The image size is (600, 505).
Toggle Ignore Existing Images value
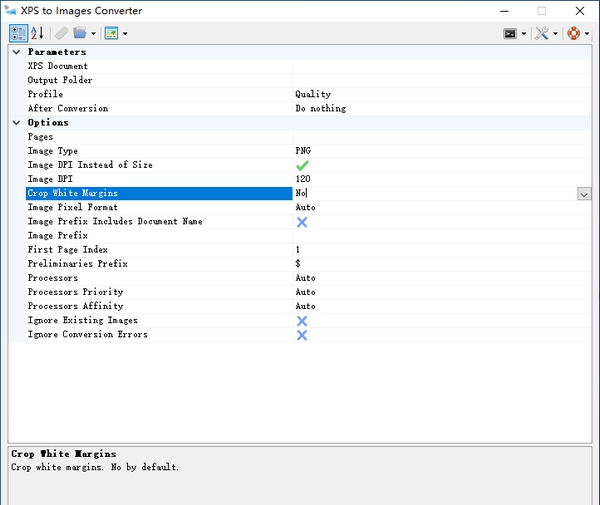pos(302,321)
